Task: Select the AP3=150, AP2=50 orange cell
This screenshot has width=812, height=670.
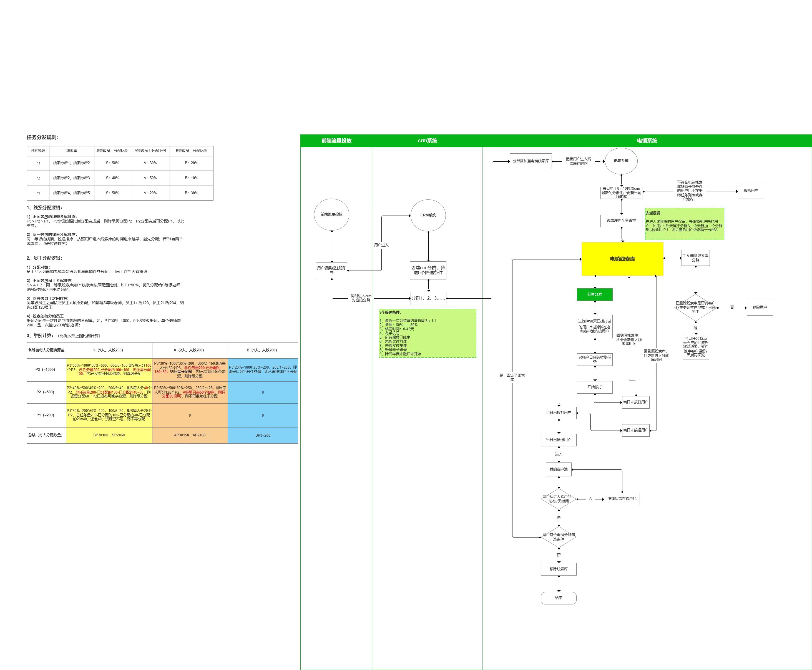Action: tap(190, 435)
